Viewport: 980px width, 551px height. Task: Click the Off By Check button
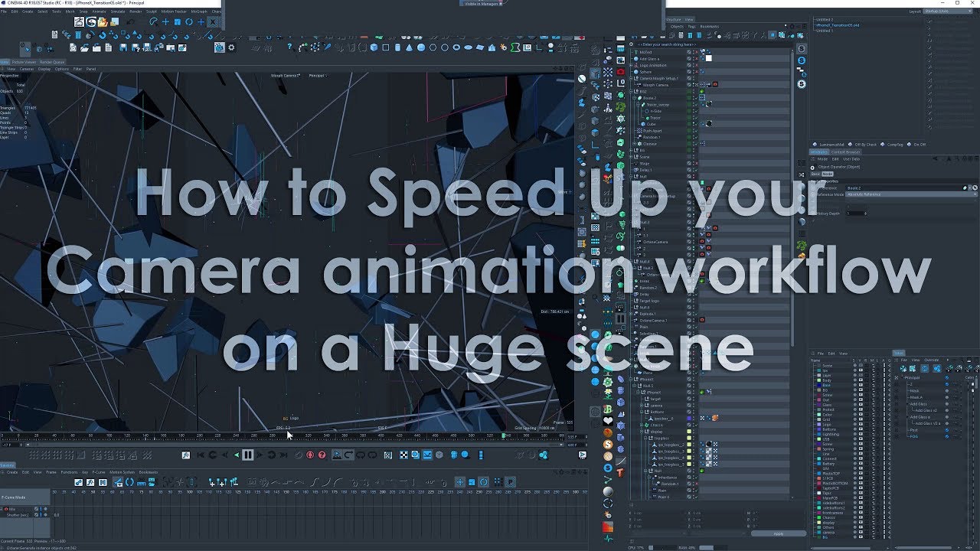pyautogui.click(x=863, y=145)
